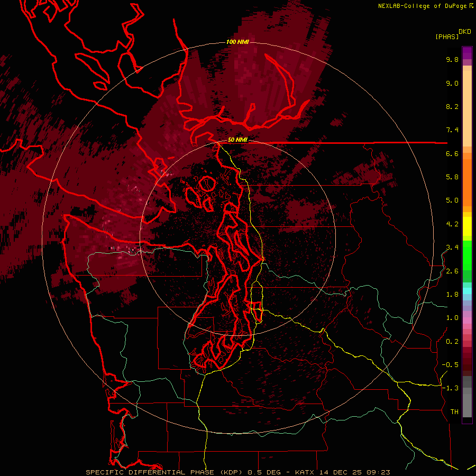476x476 pixels.
Task: Click the -0.5 value on the color scale
Action: (x=450, y=365)
